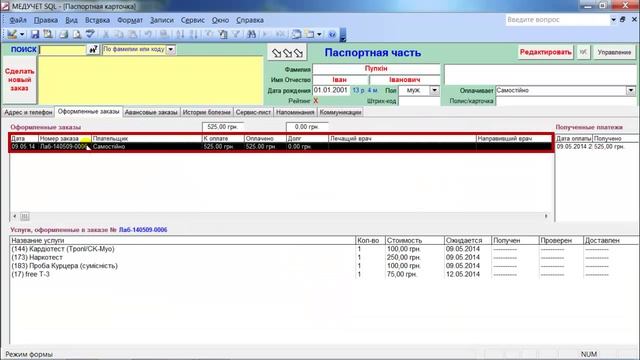This screenshot has width=640, height=360.
Task: Click the Дата рождения field 01.01.2001
Action: pyautogui.click(x=331, y=90)
